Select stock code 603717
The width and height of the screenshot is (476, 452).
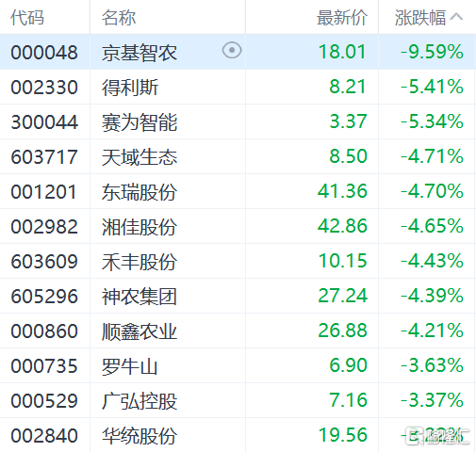[44, 156]
